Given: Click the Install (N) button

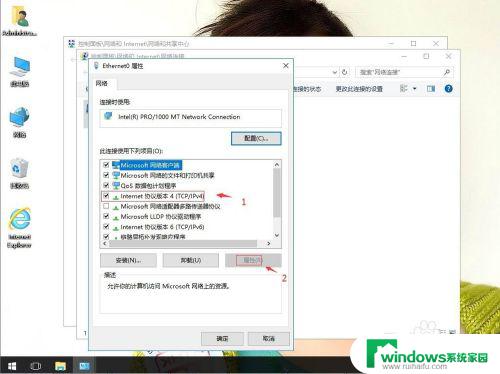Looking at the screenshot, I should click(128, 260).
